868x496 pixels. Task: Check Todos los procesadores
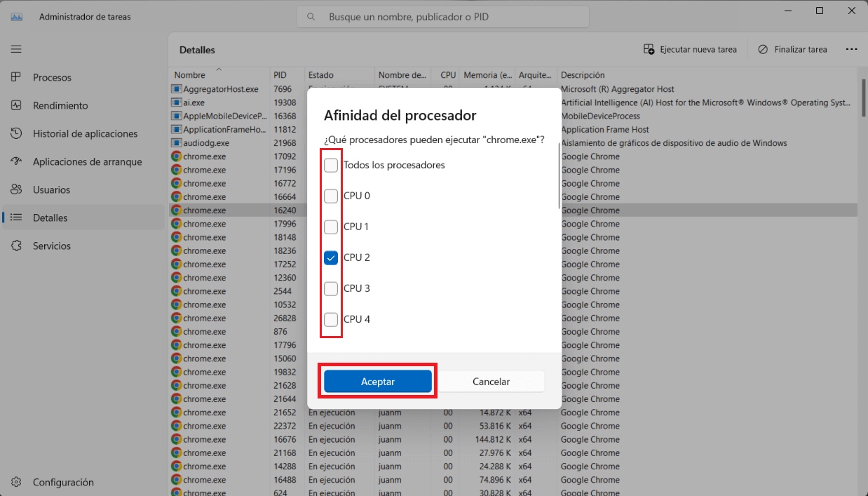pos(330,165)
